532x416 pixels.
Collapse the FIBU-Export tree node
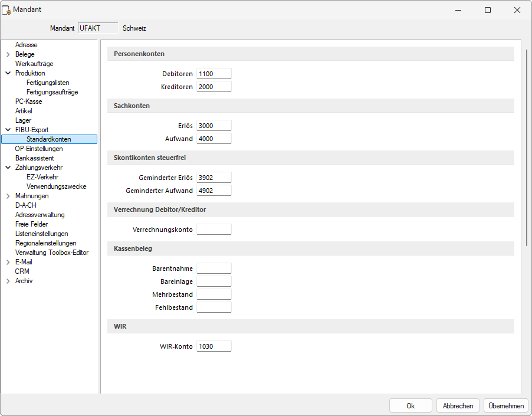click(x=8, y=130)
